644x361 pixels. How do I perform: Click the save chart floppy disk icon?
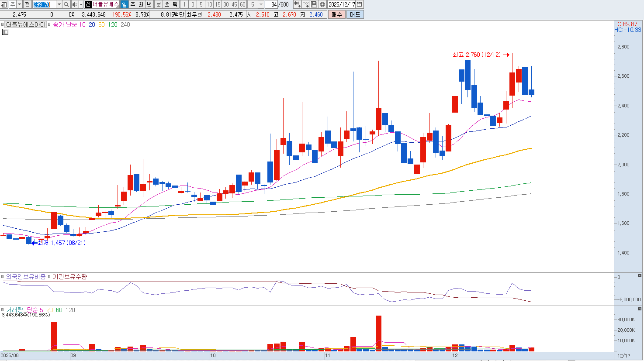pyautogui.click(x=314, y=4)
